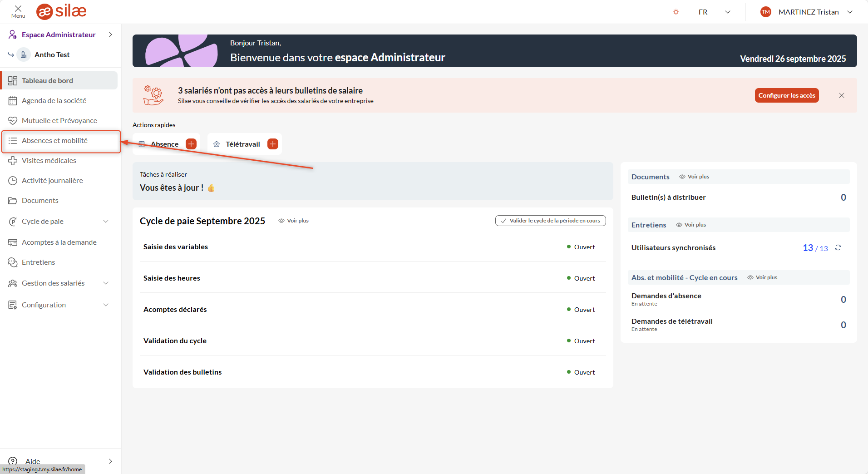Click Configurer les accès button
The image size is (868, 474).
coord(786,95)
